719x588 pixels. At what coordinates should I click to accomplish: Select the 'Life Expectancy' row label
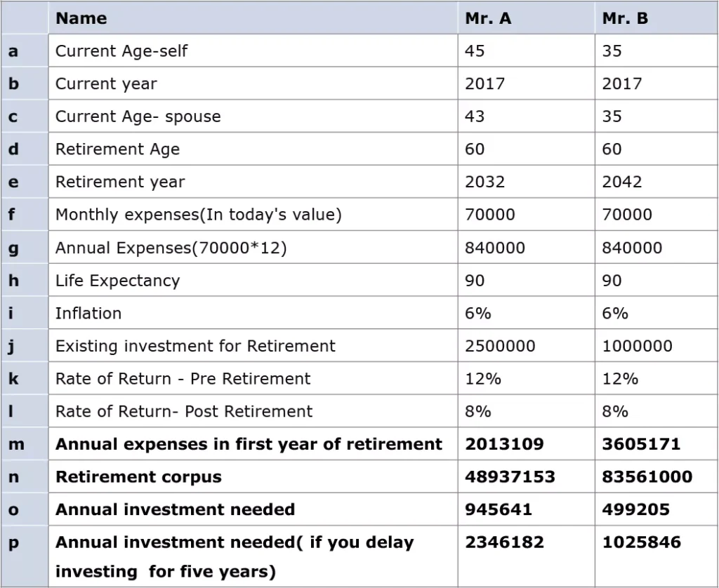pyautogui.click(x=117, y=281)
